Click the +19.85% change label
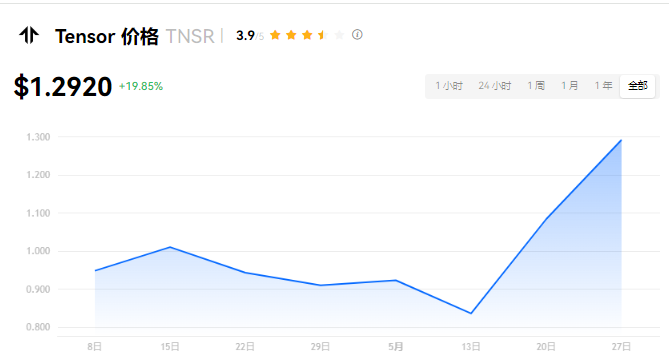Viewport: 669px width, 362px height. (x=141, y=86)
